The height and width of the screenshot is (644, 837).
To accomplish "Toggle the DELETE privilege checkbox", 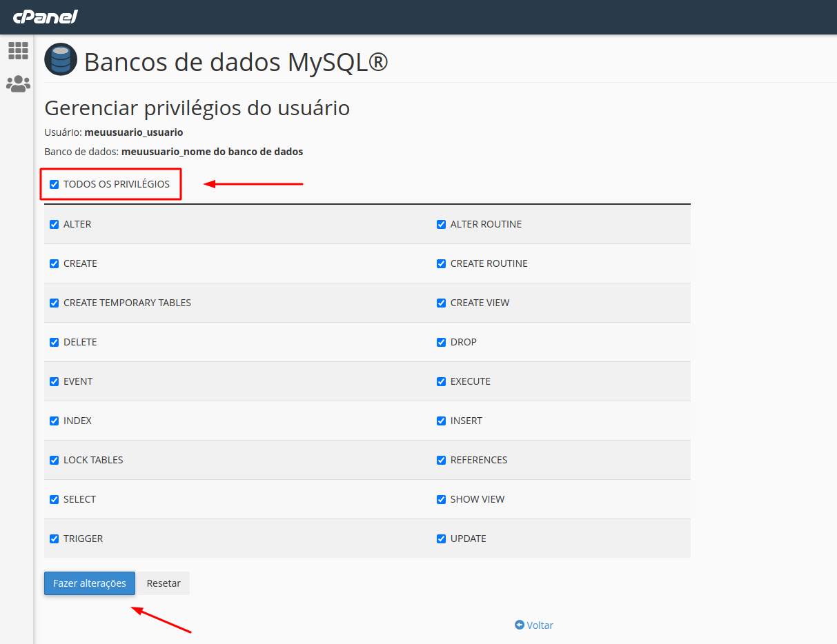I will point(55,342).
